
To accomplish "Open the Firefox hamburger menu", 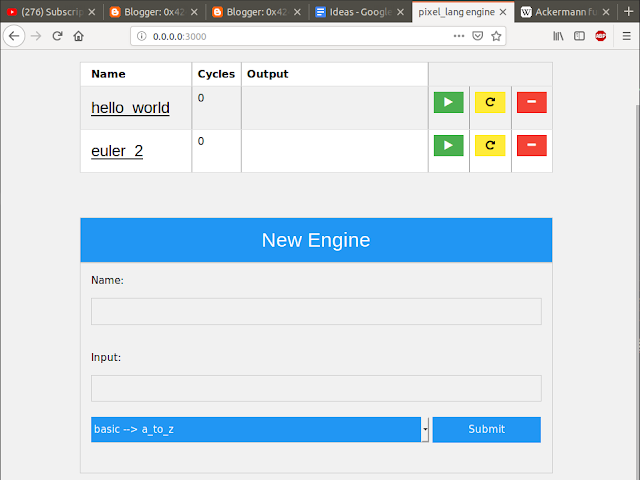I will [x=627, y=36].
